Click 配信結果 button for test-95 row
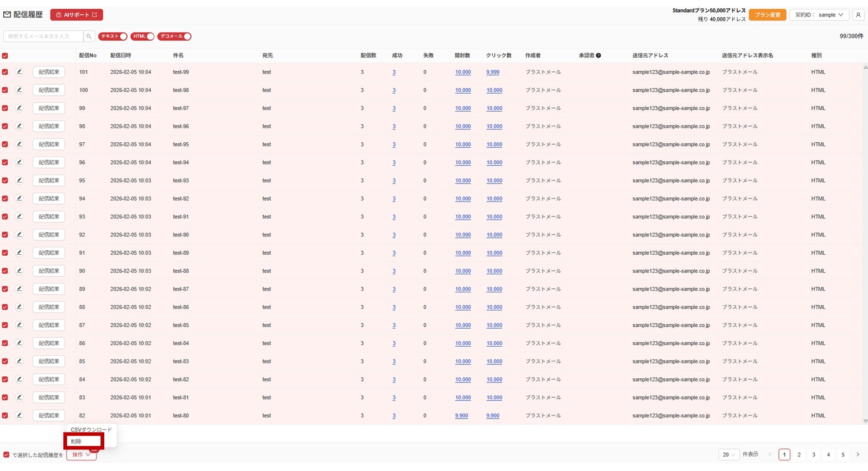The image size is (868, 471). click(x=49, y=145)
